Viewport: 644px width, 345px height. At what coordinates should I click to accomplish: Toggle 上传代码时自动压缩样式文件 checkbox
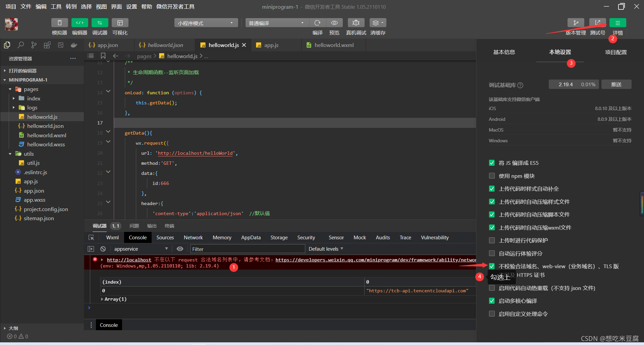coord(492,202)
